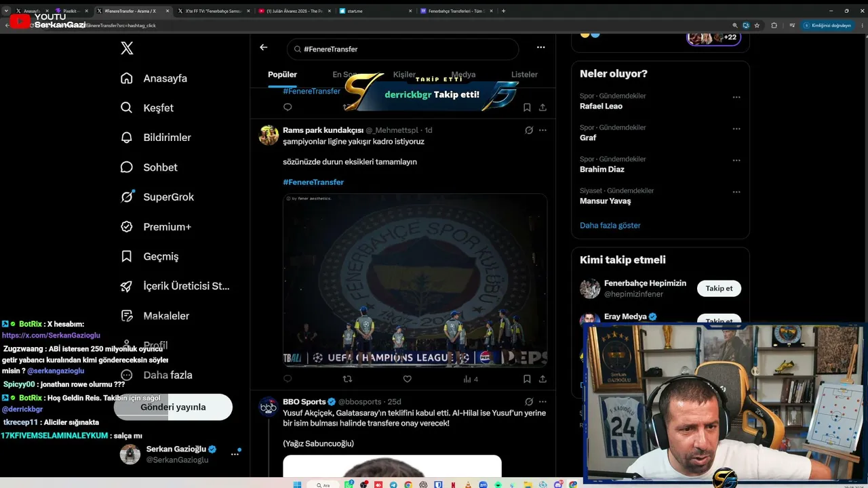Open more options for Rafael Leao trend
Image resolution: width=868 pixels, height=488 pixels.
point(736,97)
